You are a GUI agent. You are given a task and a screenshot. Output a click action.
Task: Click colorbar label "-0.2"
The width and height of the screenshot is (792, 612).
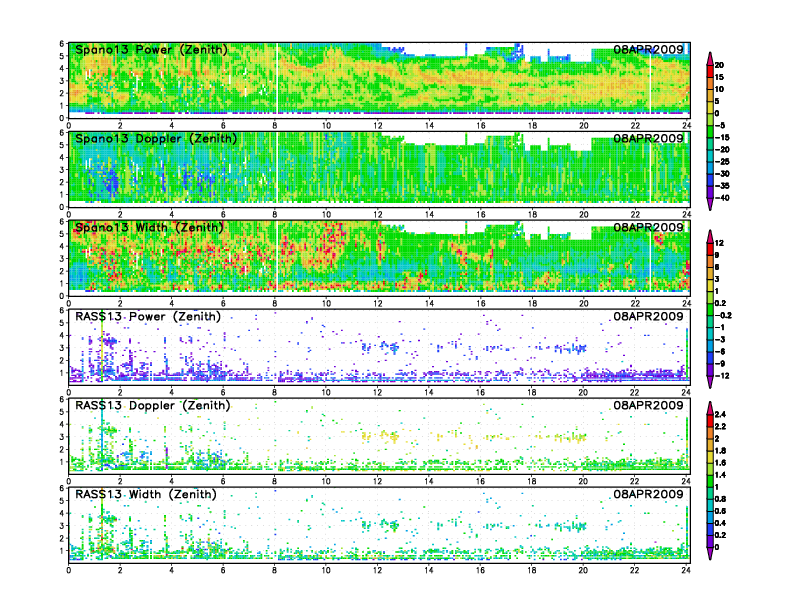coord(723,316)
